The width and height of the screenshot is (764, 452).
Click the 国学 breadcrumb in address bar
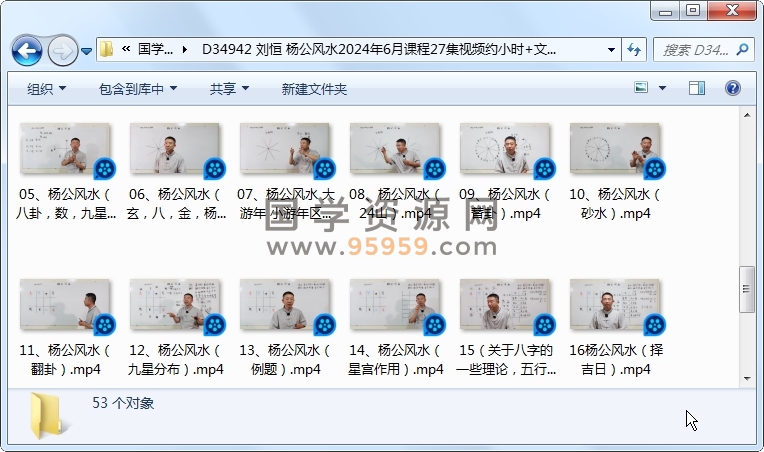[155, 49]
